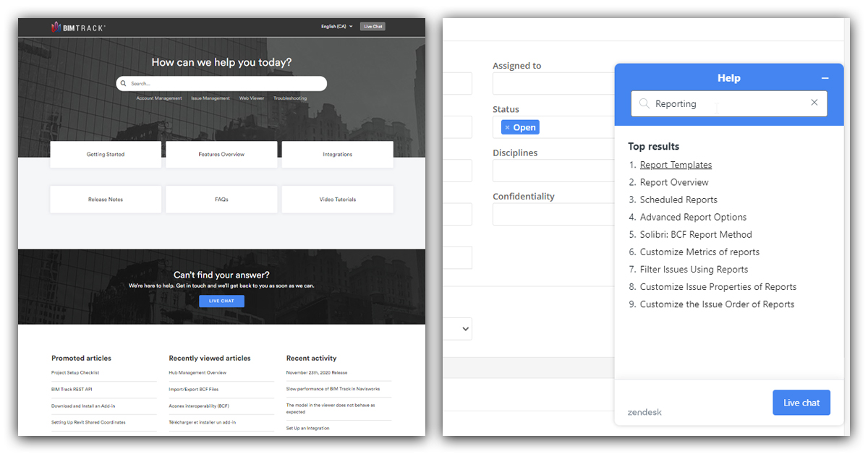Select Issue Management quick link
Viewport: 868px width, 454px height.
coord(210,98)
